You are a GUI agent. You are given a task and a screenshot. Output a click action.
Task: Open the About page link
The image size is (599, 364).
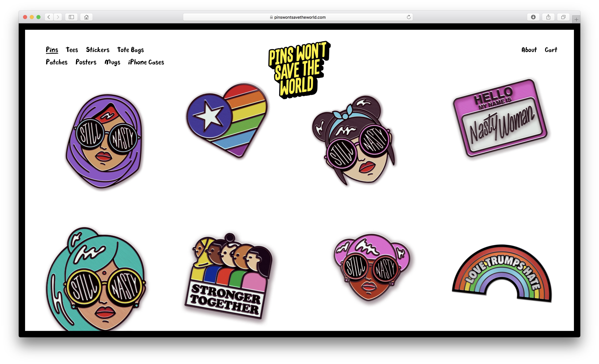pyautogui.click(x=529, y=50)
